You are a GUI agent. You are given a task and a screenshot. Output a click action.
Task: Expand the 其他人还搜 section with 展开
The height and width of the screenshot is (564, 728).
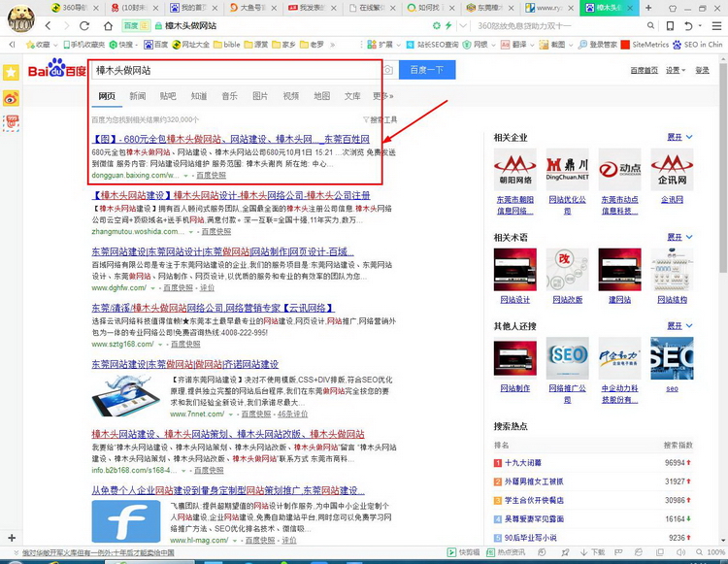pyautogui.click(x=679, y=325)
